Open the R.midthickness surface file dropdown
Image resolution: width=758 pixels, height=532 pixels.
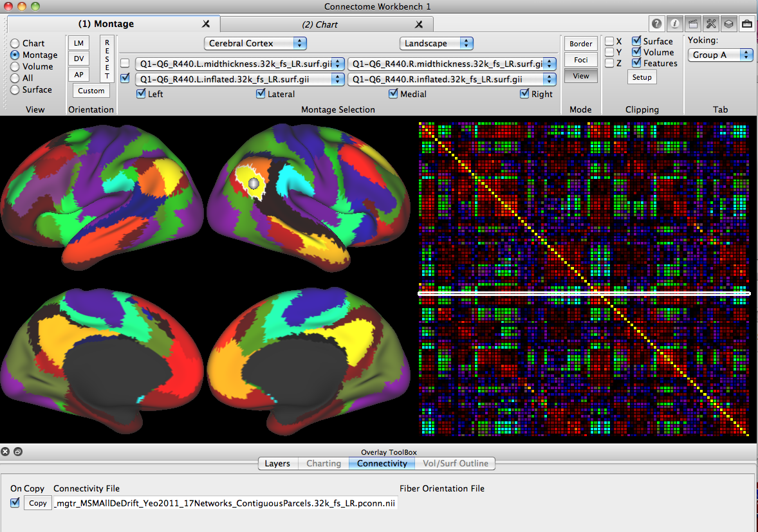(x=452, y=64)
